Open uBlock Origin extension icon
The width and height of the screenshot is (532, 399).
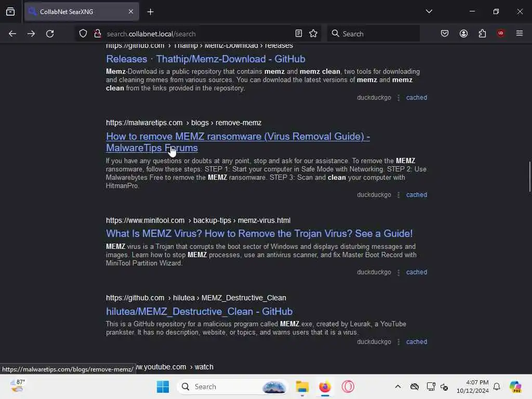(501, 33)
